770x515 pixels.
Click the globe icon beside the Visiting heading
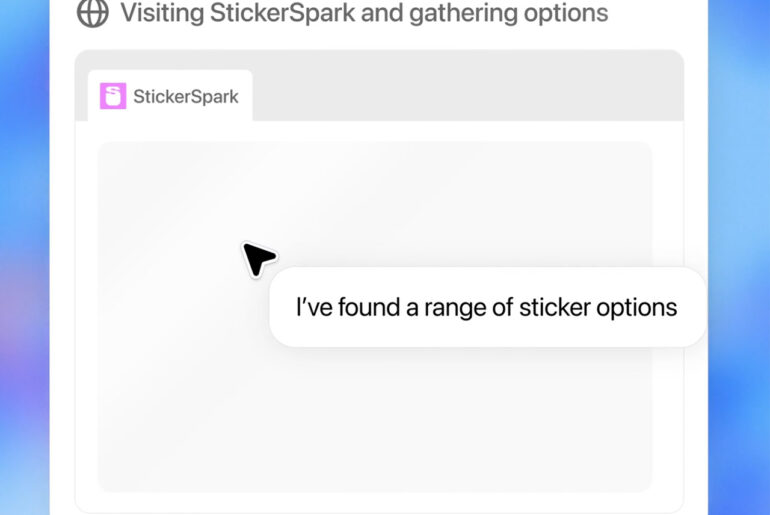click(x=92, y=12)
